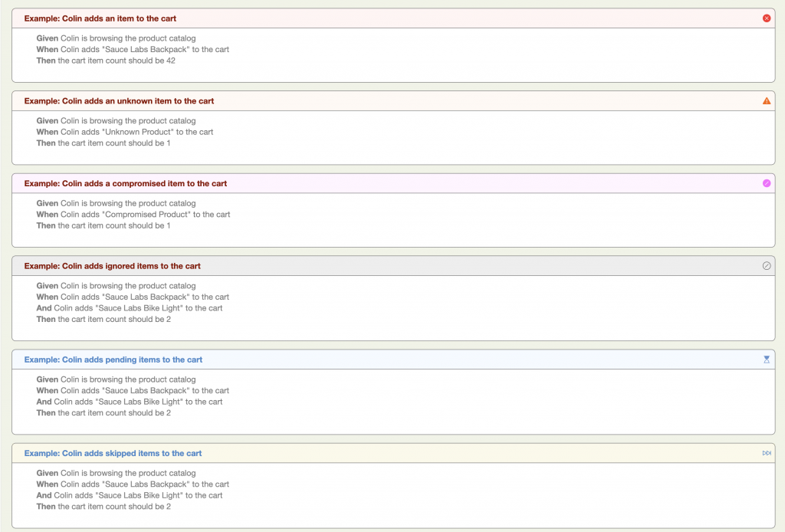Open "Colin adds skipped items to the cart" link

[113, 453]
